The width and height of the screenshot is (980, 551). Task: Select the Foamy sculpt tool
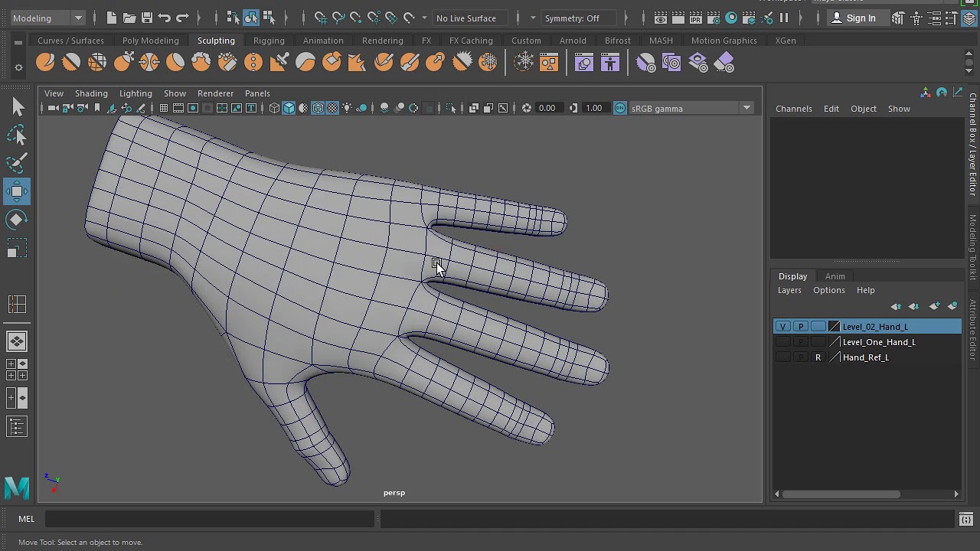coord(201,63)
